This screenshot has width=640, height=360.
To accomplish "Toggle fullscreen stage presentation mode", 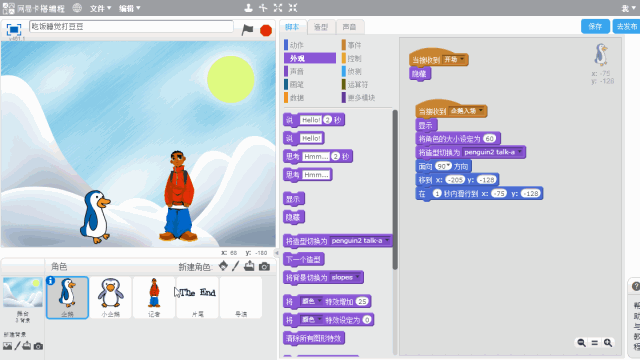I will tap(13, 29).
